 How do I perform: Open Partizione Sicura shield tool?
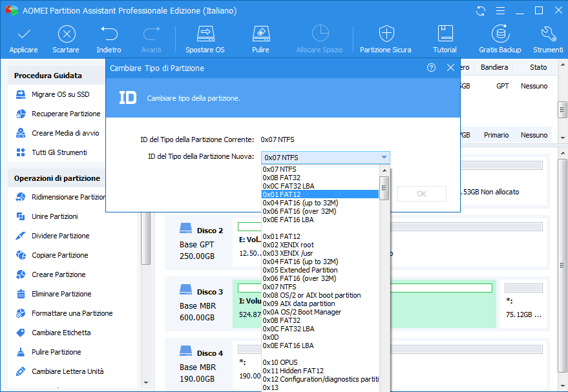386,34
